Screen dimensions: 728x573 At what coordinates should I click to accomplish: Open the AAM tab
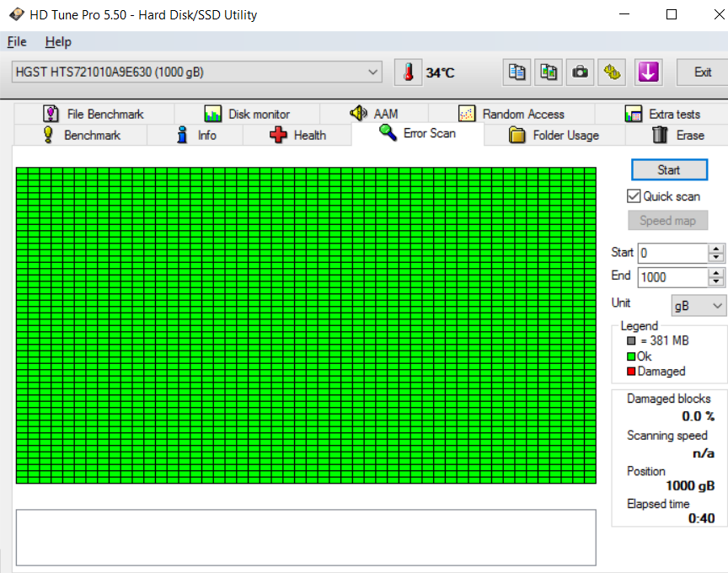pyautogui.click(x=374, y=114)
